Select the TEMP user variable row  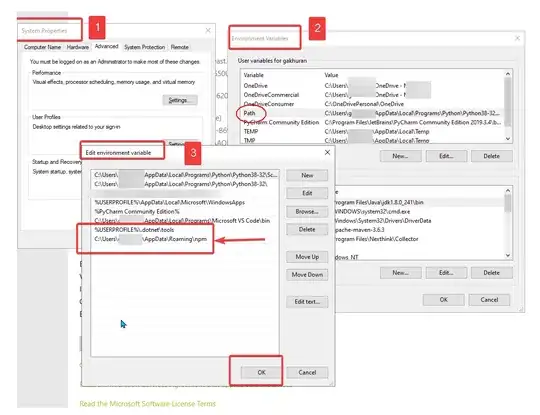[x=373, y=131]
